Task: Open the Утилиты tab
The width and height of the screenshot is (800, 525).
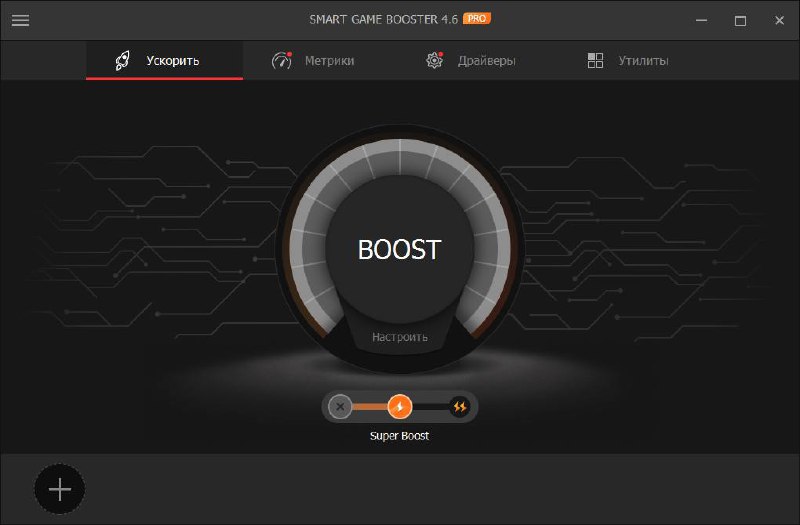Action: click(628, 61)
